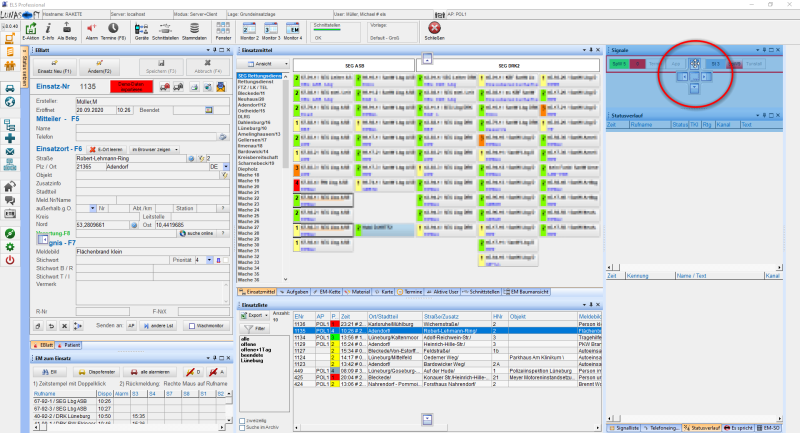The width and height of the screenshot is (800, 433).
Task: Toggle the Suche im Archiv checkbox
Action: [x=242, y=428]
